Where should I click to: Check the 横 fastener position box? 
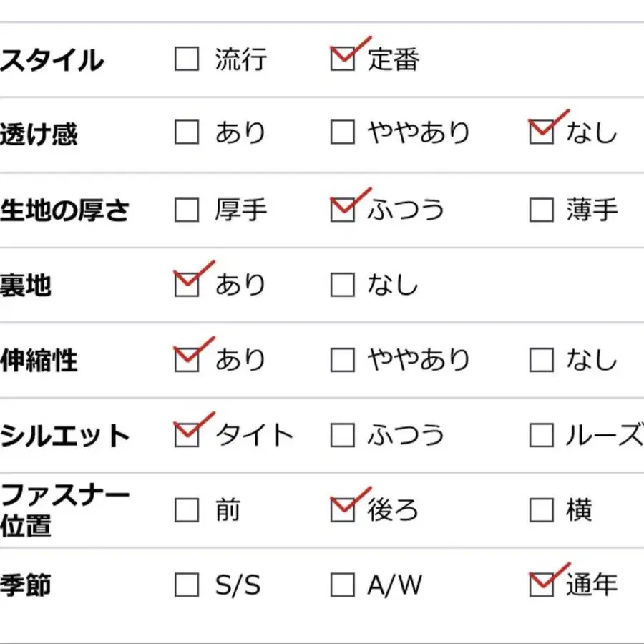pyautogui.click(x=542, y=510)
